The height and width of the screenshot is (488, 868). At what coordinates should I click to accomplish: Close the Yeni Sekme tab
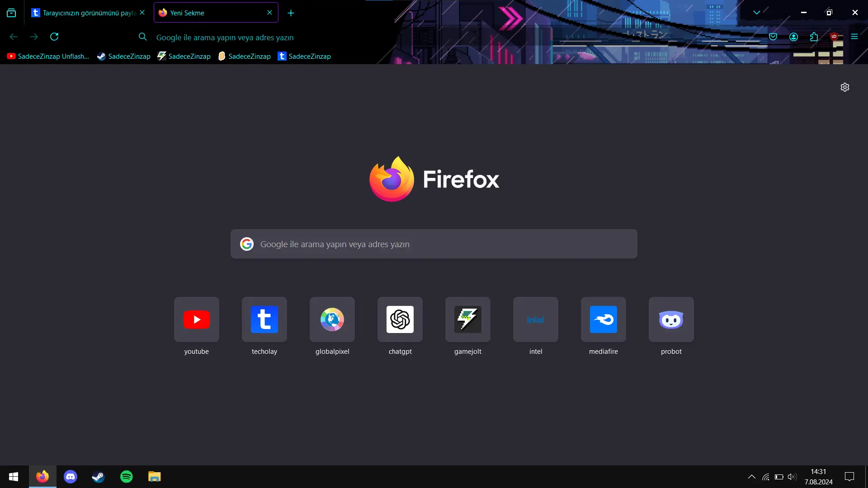(x=269, y=13)
